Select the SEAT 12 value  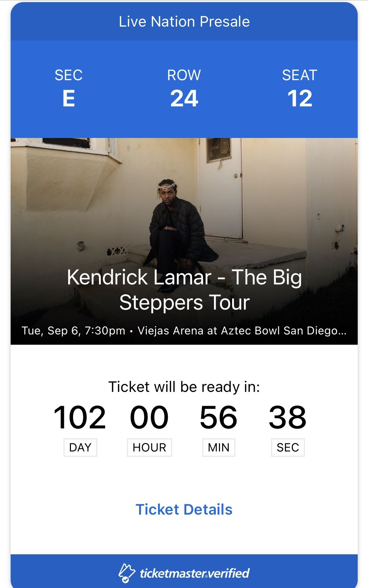click(x=301, y=99)
